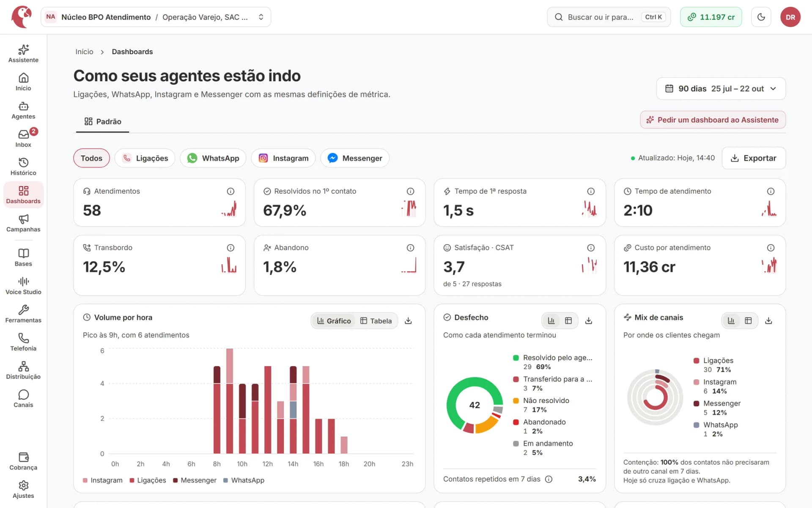
Task: Download Mix de canais data
Action: [768, 321]
